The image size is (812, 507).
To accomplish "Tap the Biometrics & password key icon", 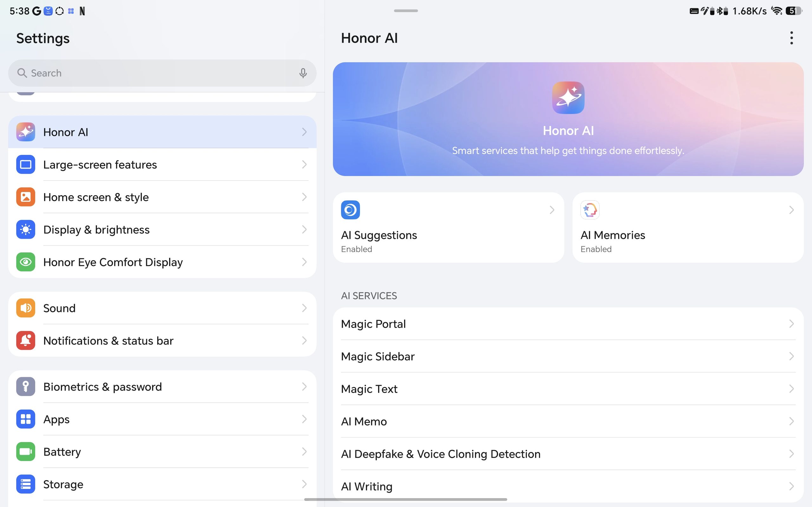I will (25, 387).
